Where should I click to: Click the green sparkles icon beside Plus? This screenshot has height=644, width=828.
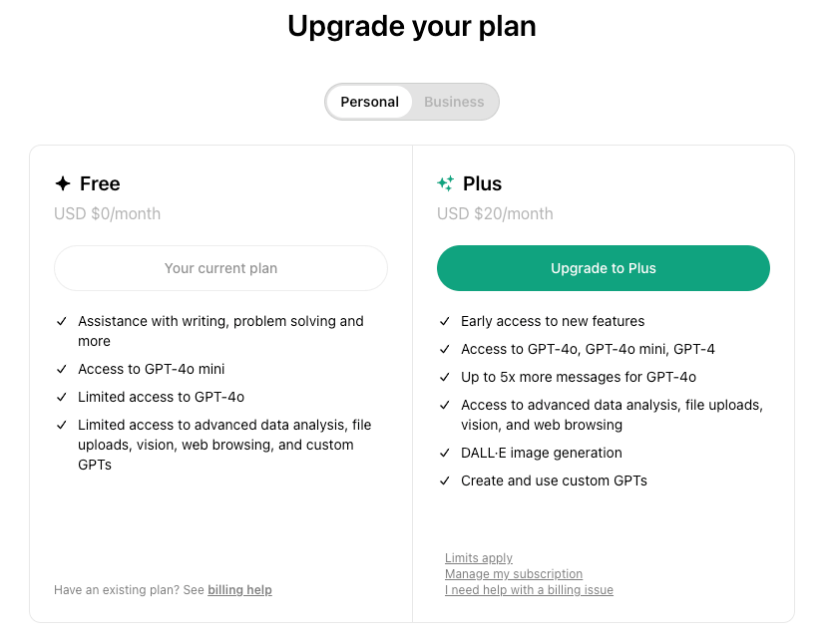(x=446, y=183)
